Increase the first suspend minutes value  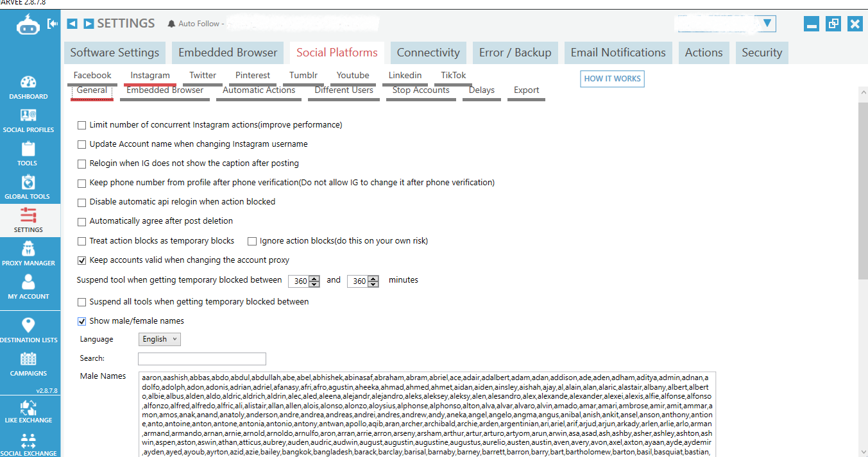click(314, 278)
